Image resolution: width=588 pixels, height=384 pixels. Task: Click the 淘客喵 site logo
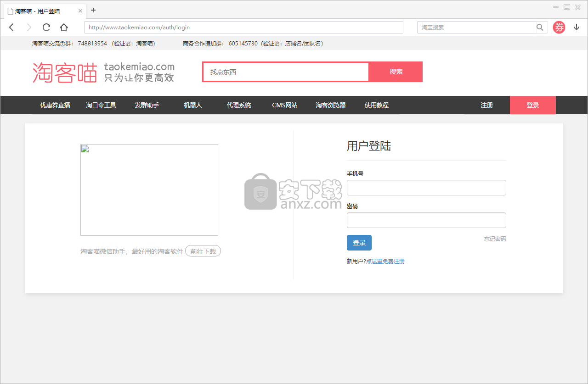coord(65,72)
